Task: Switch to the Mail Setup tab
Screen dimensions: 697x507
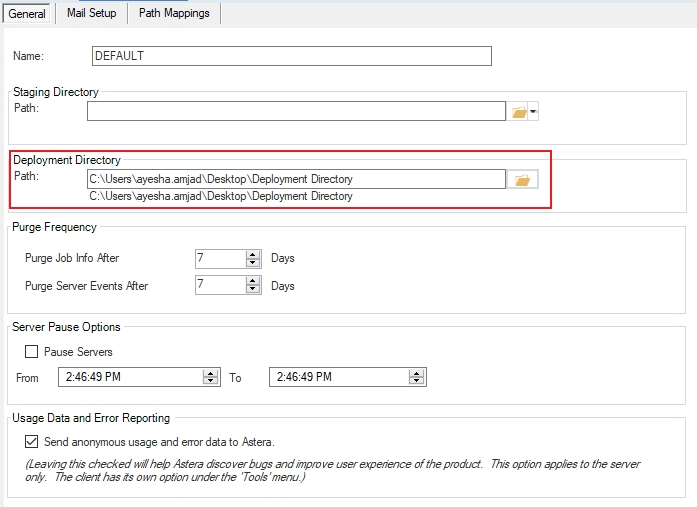Action: click(x=92, y=13)
